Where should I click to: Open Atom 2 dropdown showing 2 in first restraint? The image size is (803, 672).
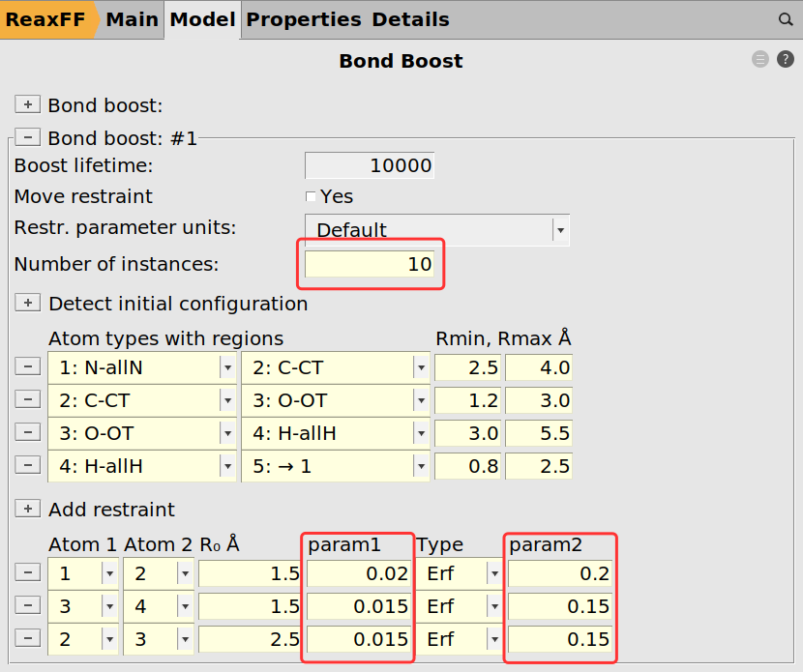pyautogui.click(x=159, y=573)
